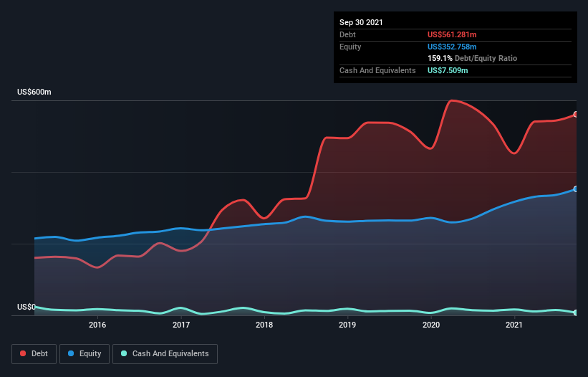Viewport: 588px width, 377px height.
Task: Click the 2021 x-axis label
Action: (514, 325)
